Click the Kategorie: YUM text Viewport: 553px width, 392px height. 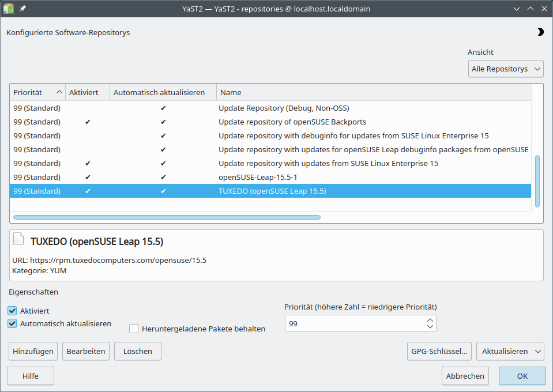click(x=39, y=270)
